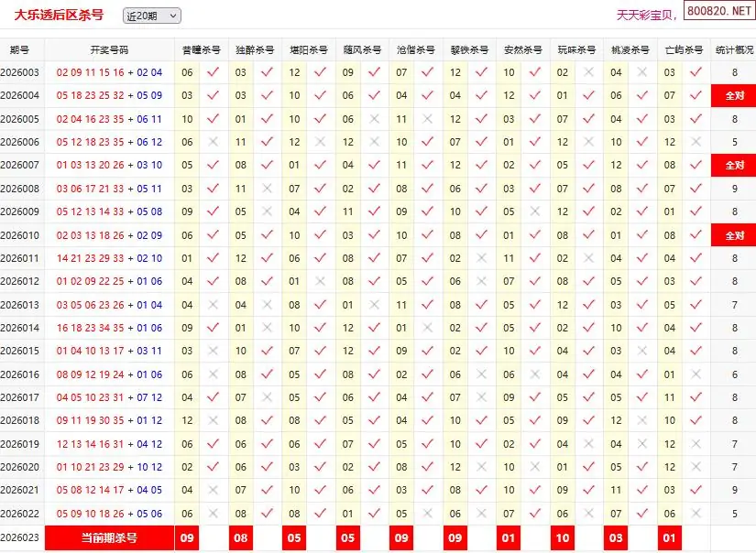Click the checkmark for 安然杀号 in row 2026010
This screenshot has width=756, height=553.
click(x=535, y=235)
